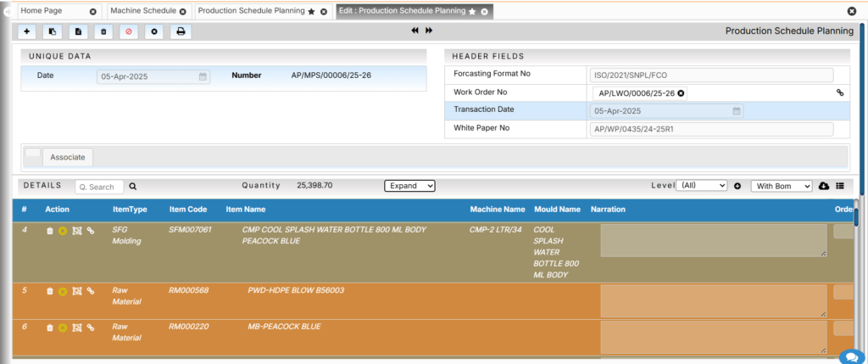Click the link icon in row 5
This screenshot has width=868, height=364.
[x=91, y=291]
